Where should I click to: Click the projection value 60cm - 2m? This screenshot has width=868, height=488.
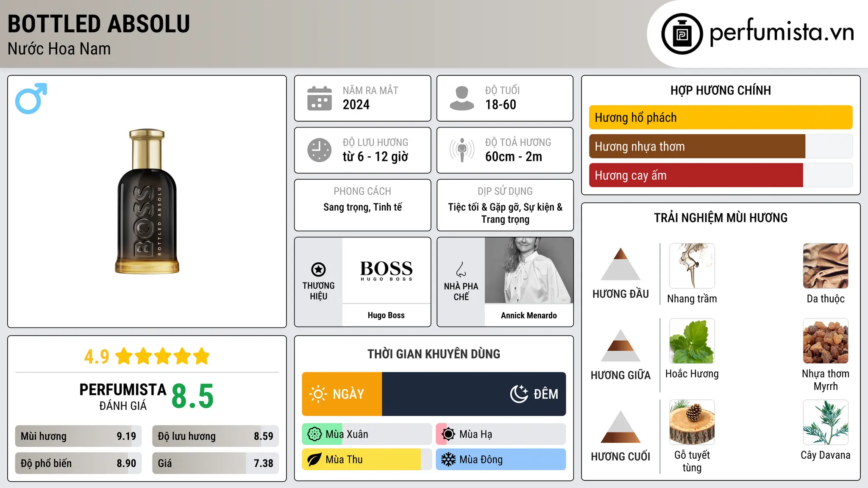(x=514, y=157)
